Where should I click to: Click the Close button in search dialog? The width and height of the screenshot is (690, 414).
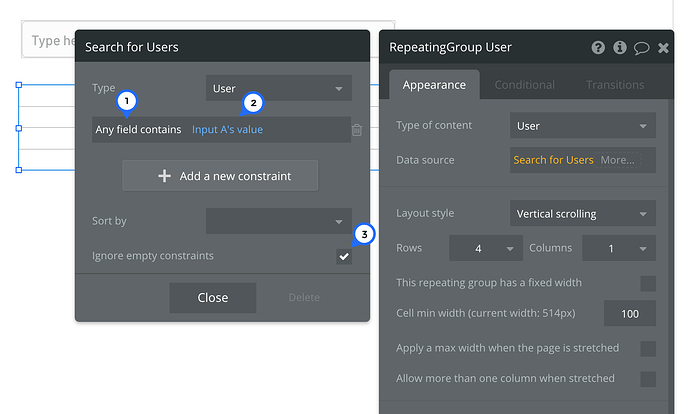click(x=212, y=297)
